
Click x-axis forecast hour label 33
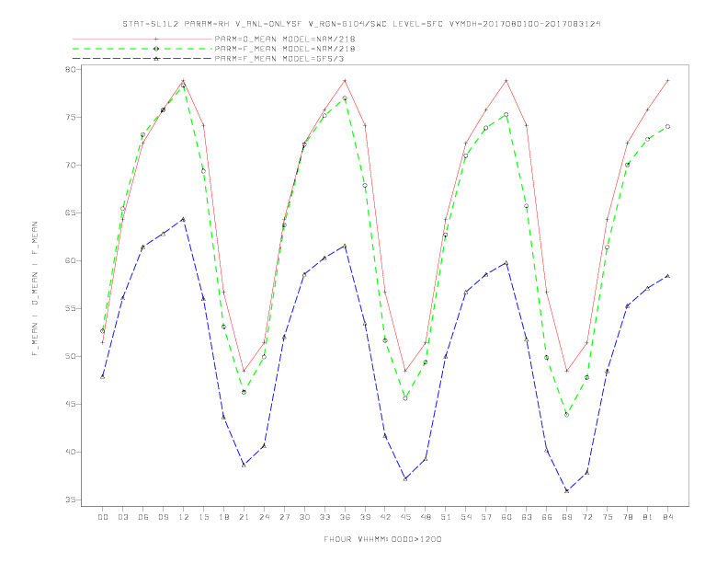pyautogui.click(x=324, y=517)
